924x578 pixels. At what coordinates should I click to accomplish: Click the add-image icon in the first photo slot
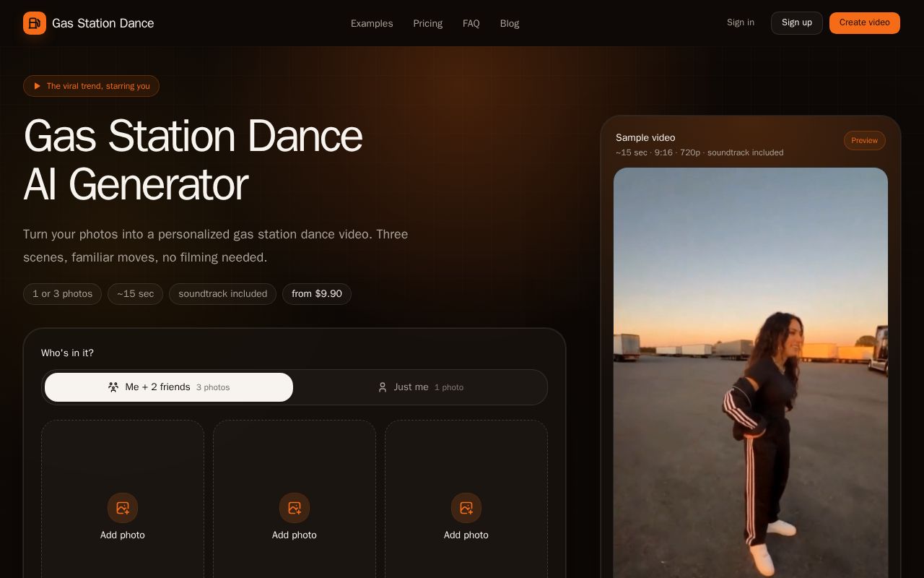click(x=123, y=508)
